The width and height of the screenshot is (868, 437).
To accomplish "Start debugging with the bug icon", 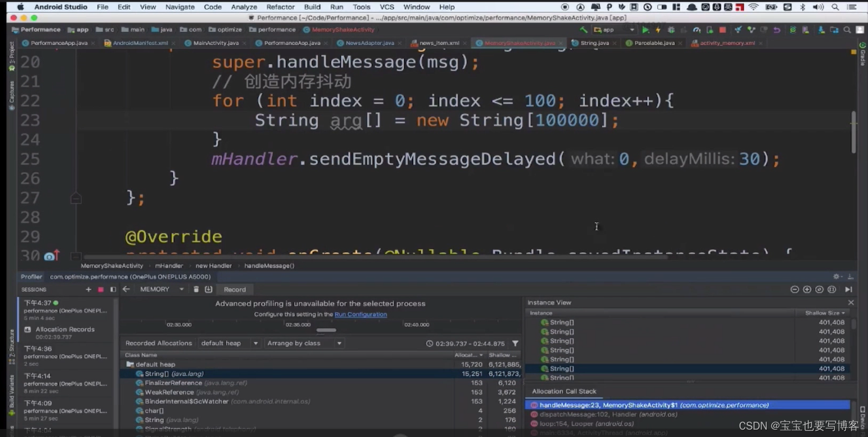I will [671, 30].
